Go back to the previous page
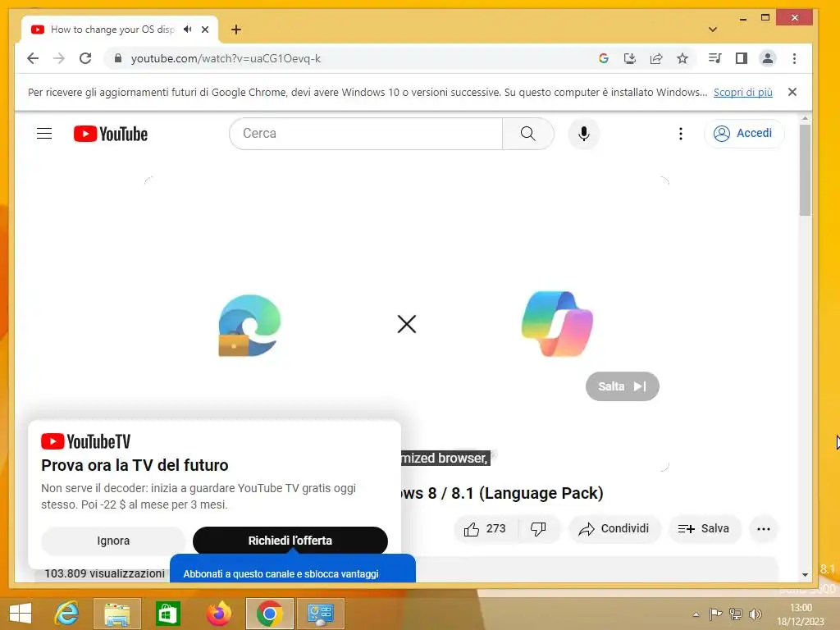The image size is (840, 630). click(33, 58)
